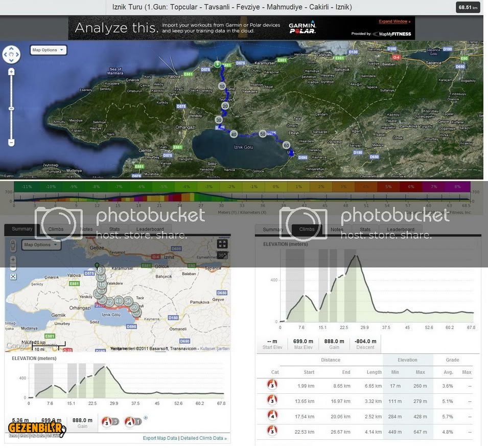This screenshot has width=488, height=448.
Task: Open Map Options dropdown on the satellite map
Action: (x=48, y=50)
